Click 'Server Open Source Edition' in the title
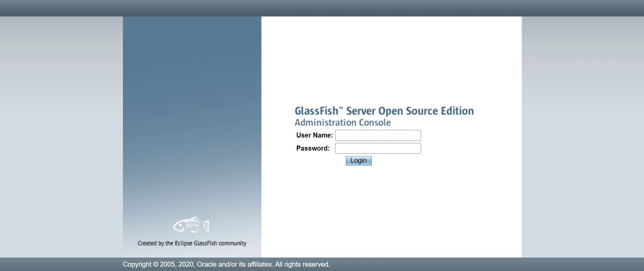644x271 pixels. point(410,111)
